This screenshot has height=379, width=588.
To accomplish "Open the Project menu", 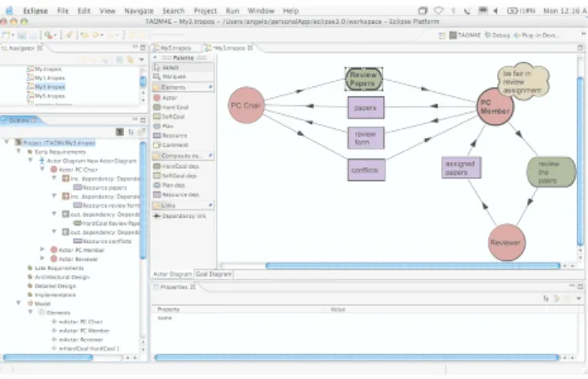I will point(205,11).
